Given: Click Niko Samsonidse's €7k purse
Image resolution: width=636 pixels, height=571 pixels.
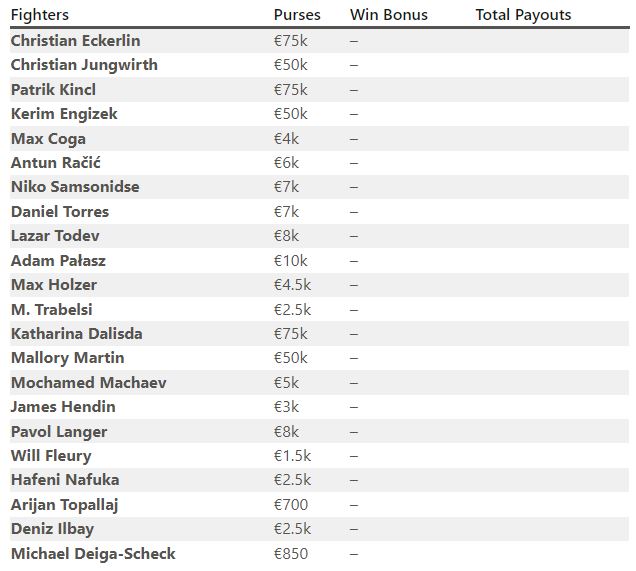Looking at the screenshot, I should [286, 187].
